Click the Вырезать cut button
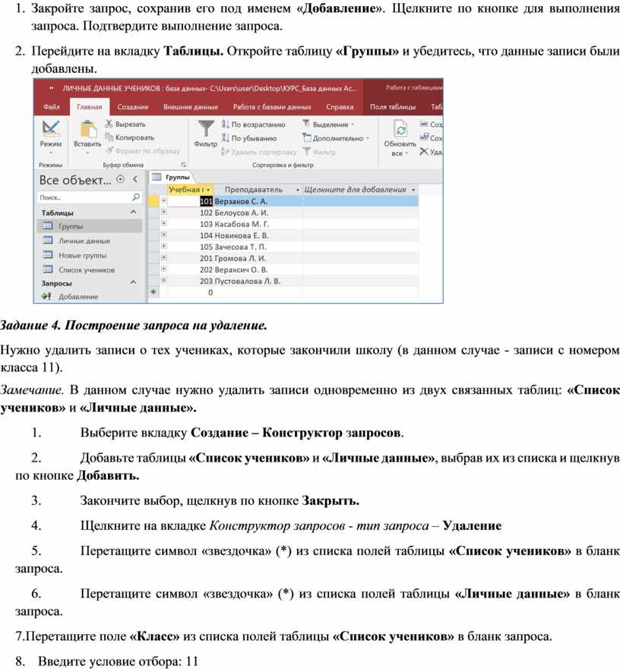This screenshot has height=672, width=620. (x=125, y=124)
